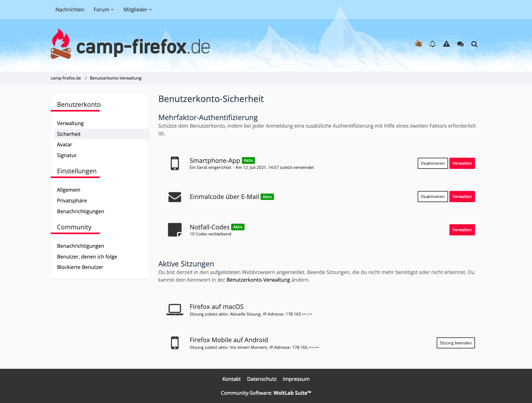
Task: Click the search magnifier icon
Action: click(474, 44)
